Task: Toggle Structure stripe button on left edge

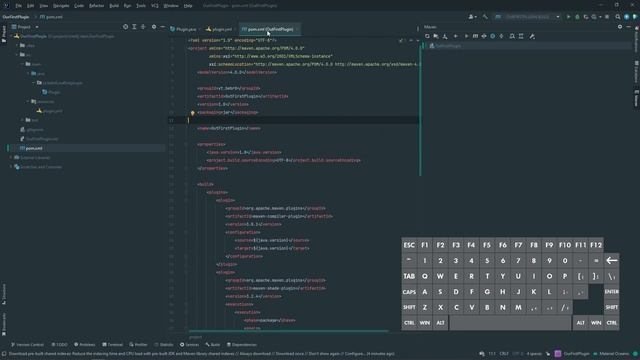Action: (4, 294)
